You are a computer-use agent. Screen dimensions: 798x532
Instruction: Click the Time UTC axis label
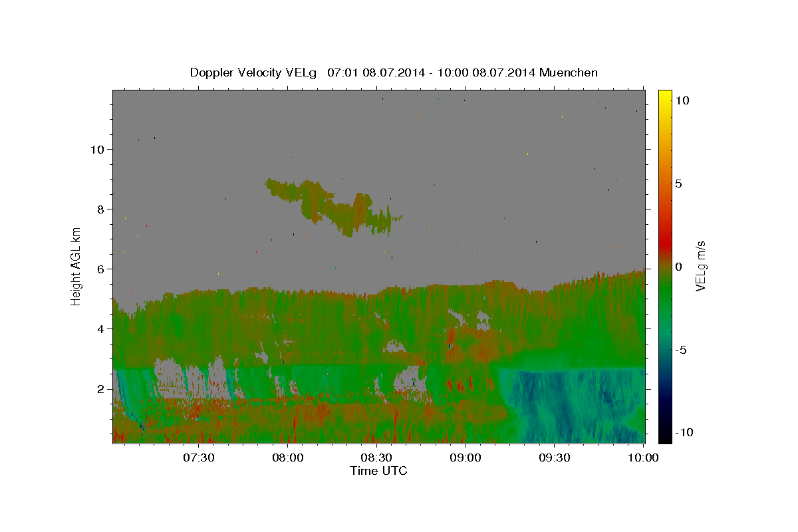tap(378, 471)
